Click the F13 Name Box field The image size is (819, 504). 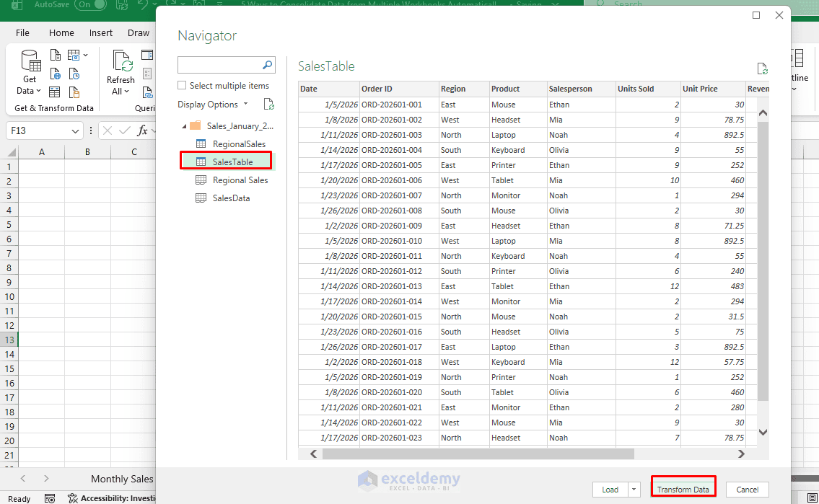click(38, 131)
